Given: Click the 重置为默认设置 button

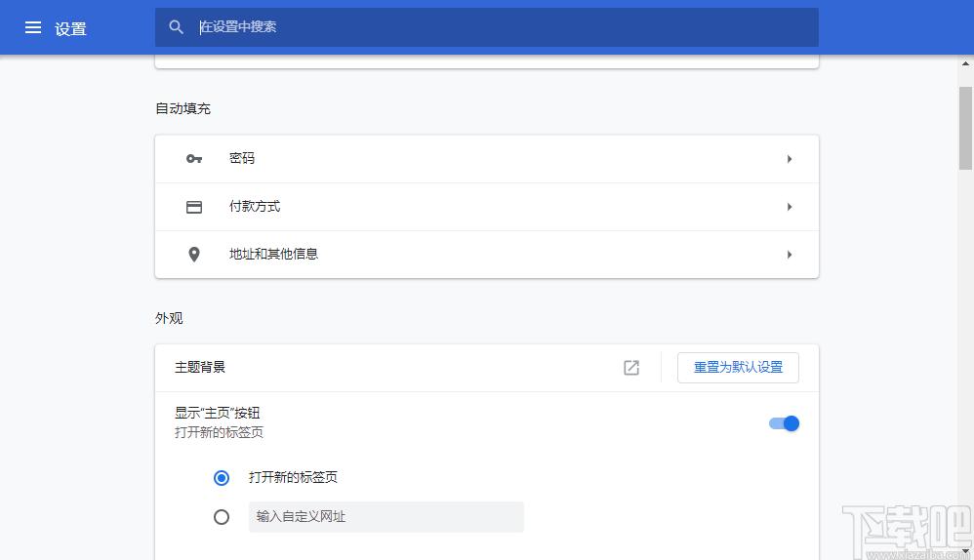Looking at the screenshot, I should tap(738, 368).
